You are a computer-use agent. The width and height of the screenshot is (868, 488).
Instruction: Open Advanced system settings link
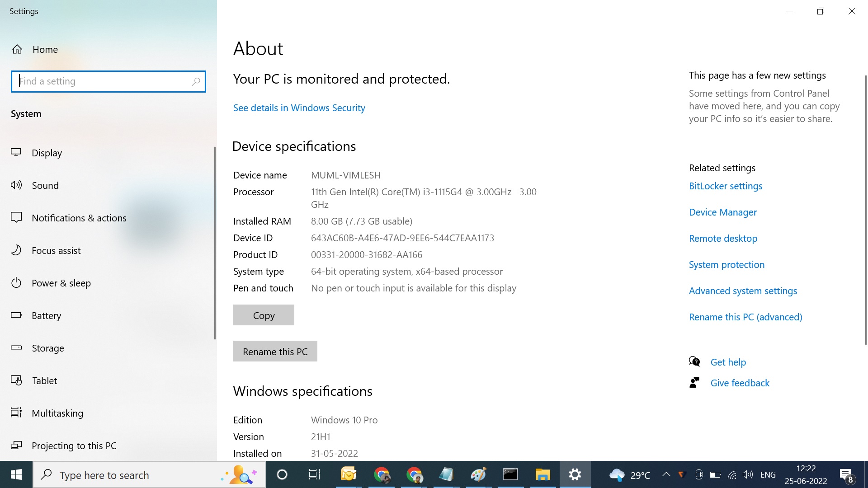point(742,291)
